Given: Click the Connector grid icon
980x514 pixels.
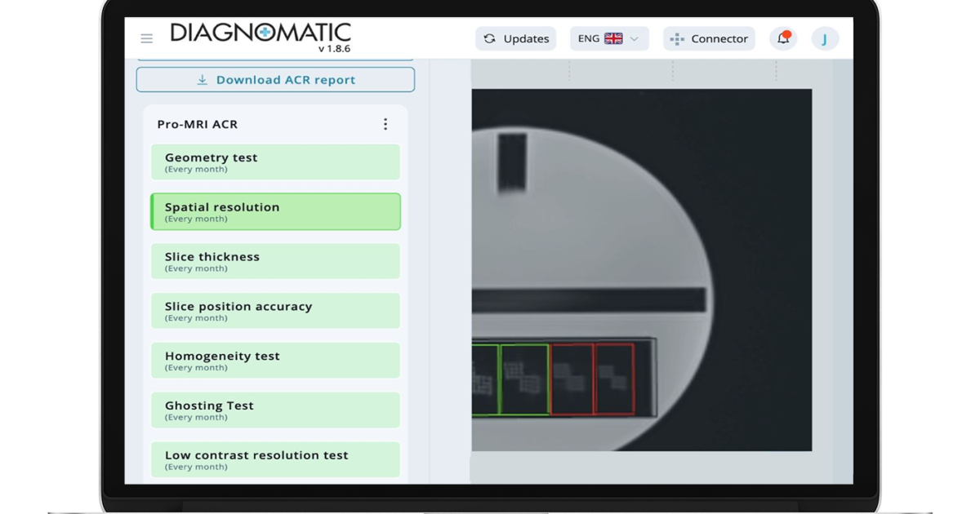Looking at the screenshot, I should click(x=677, y=39).
